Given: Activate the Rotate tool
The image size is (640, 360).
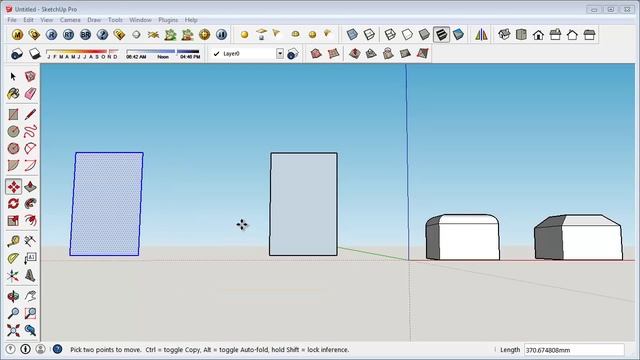Looking at the screenshot, I should pos(13,204).
